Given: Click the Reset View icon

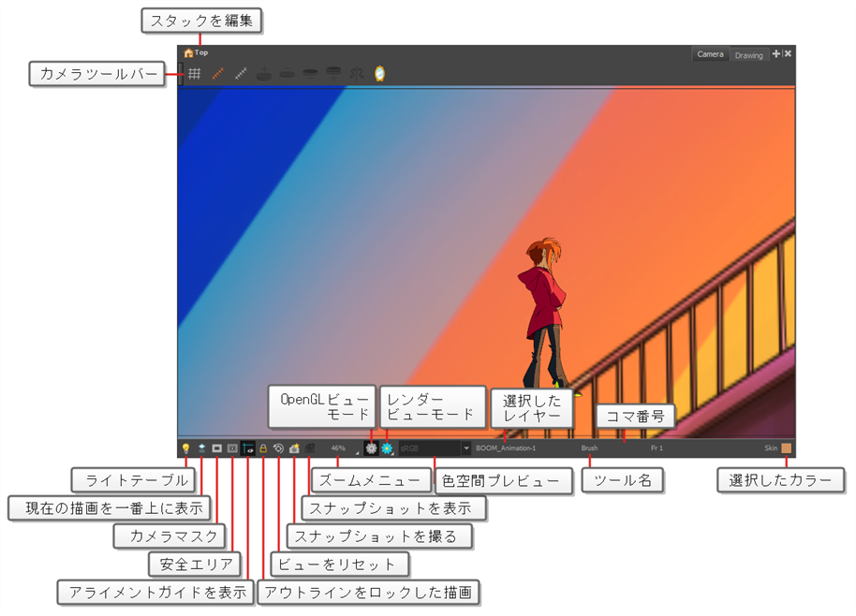Looking at the screenshot, I should coord(278,448).
